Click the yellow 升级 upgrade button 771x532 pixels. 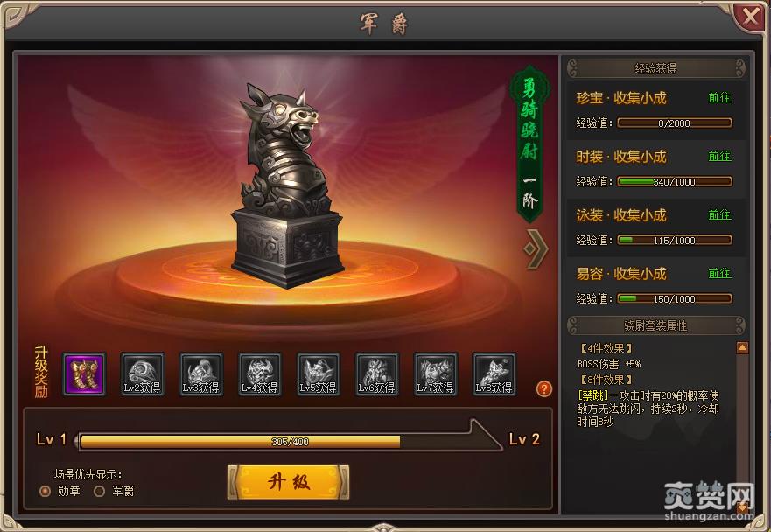click(289, 482)
